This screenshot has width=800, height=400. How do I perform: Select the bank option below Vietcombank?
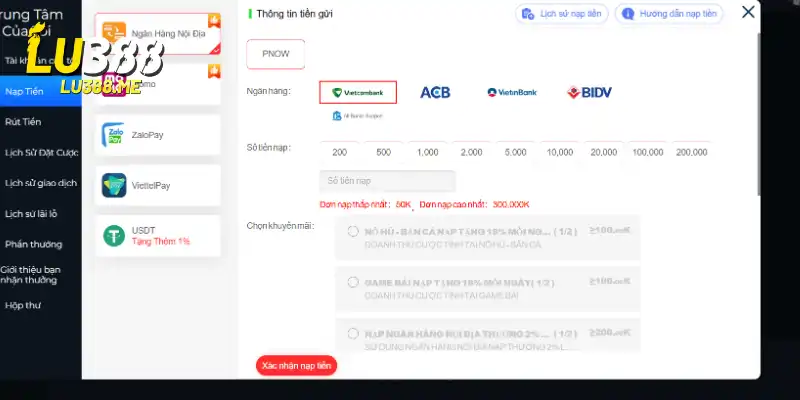pos(357,116)
